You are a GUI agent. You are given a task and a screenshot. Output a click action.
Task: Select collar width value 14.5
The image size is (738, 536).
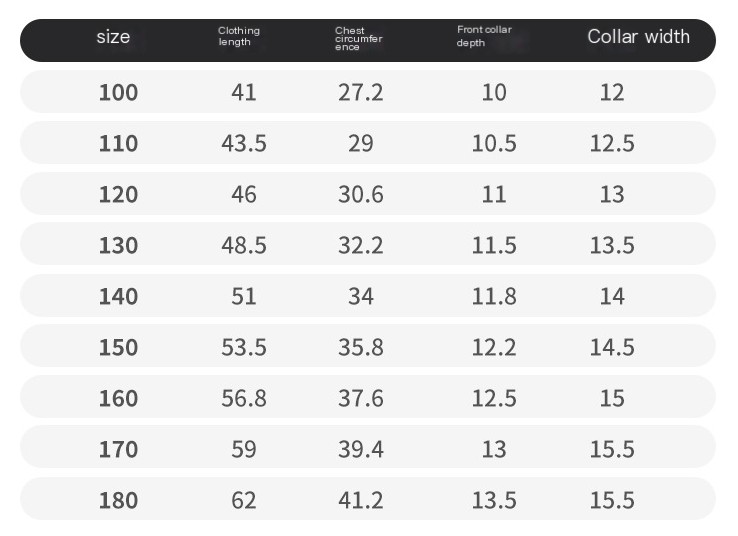point(612,347)
